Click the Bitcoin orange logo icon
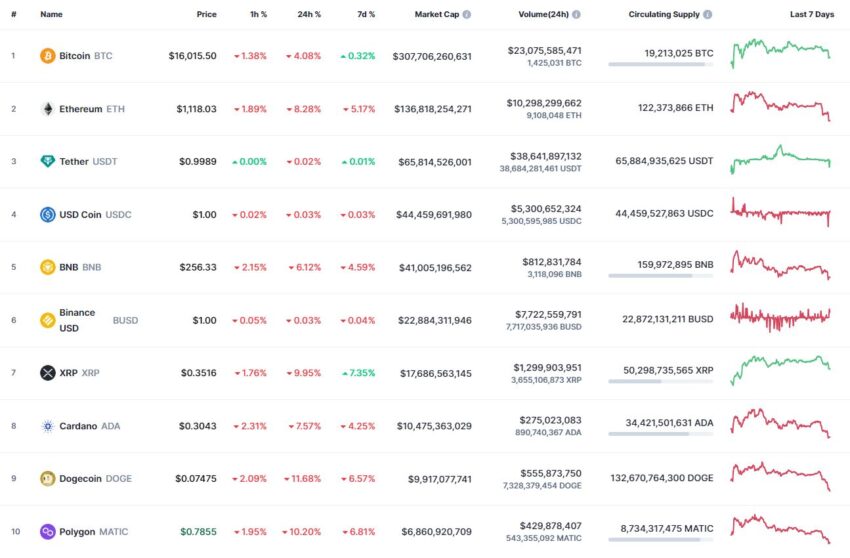Screen dimensions: 850x558 (48, 56)
